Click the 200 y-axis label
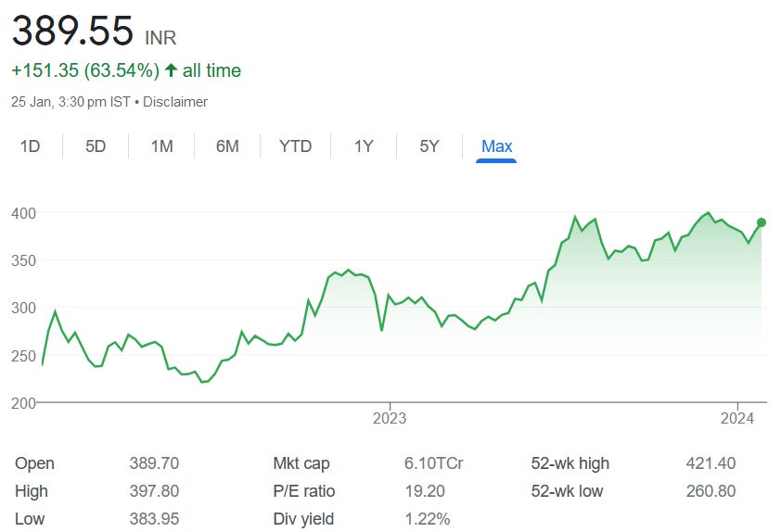Screen dimensions: 781x532 (24, 403)
